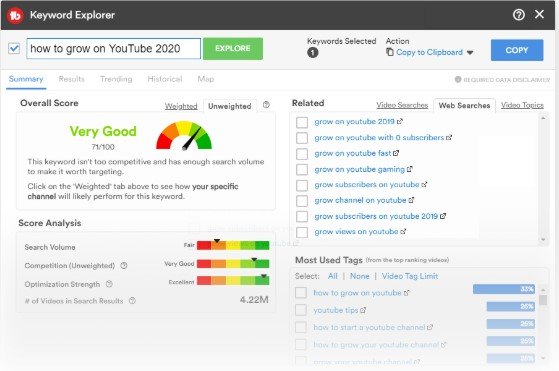Open the Copy to Clipboard action dropdown

coord(470,53)
